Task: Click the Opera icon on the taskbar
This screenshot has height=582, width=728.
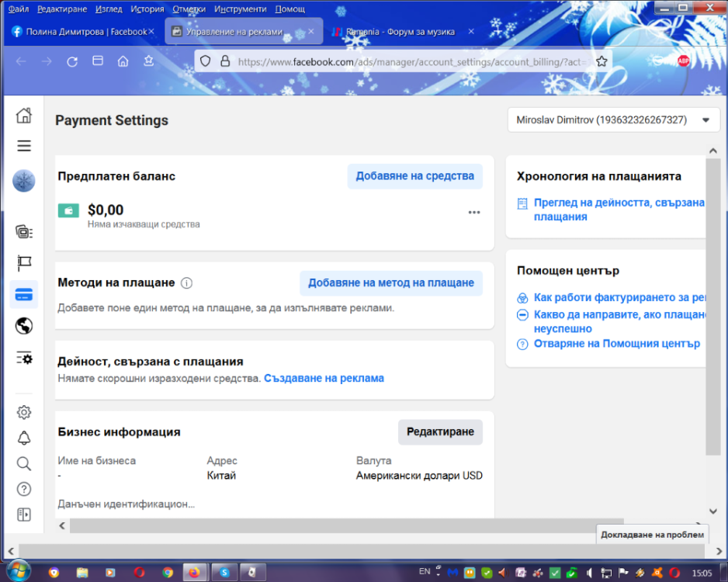Action: pyautogui.click(x=139, y=573)
